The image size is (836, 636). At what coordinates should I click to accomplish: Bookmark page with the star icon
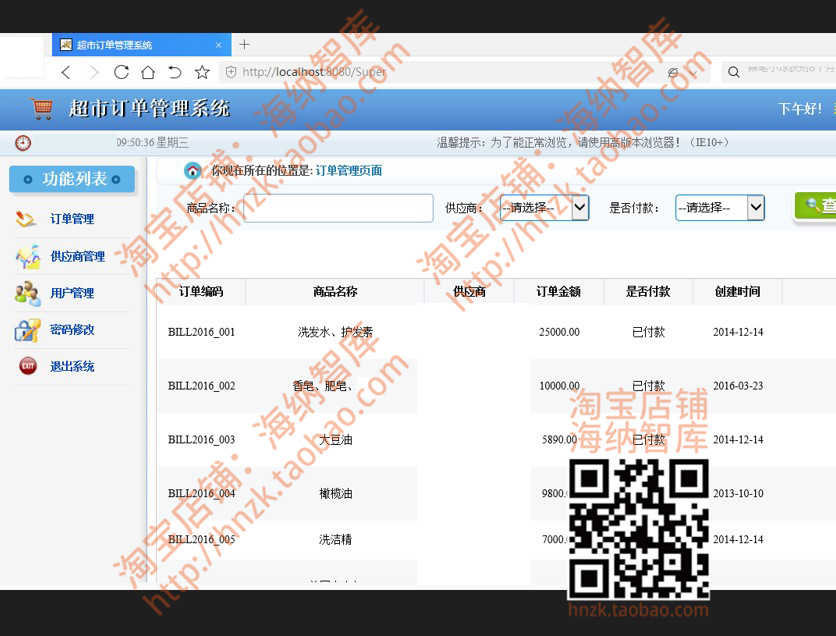(202, 72)
